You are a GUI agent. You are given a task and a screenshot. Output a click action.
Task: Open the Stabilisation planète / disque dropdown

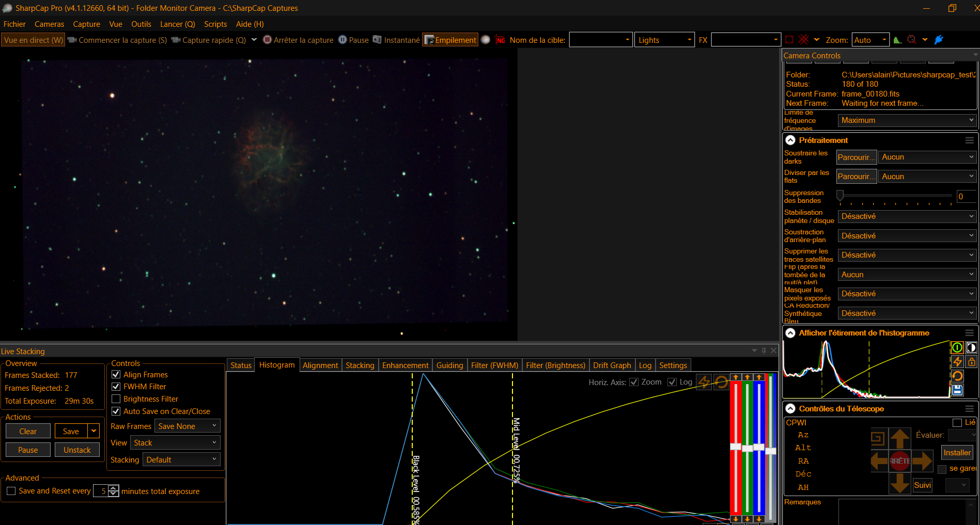907,216
